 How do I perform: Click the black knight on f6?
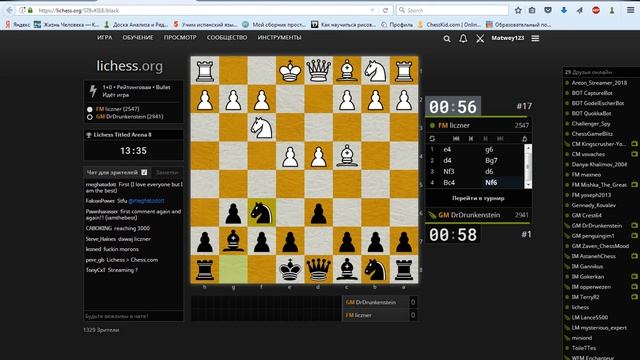click(262, 213)
